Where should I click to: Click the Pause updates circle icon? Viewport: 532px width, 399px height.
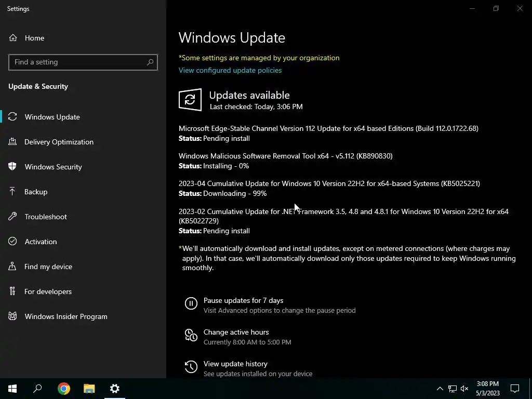pos(191,303)
